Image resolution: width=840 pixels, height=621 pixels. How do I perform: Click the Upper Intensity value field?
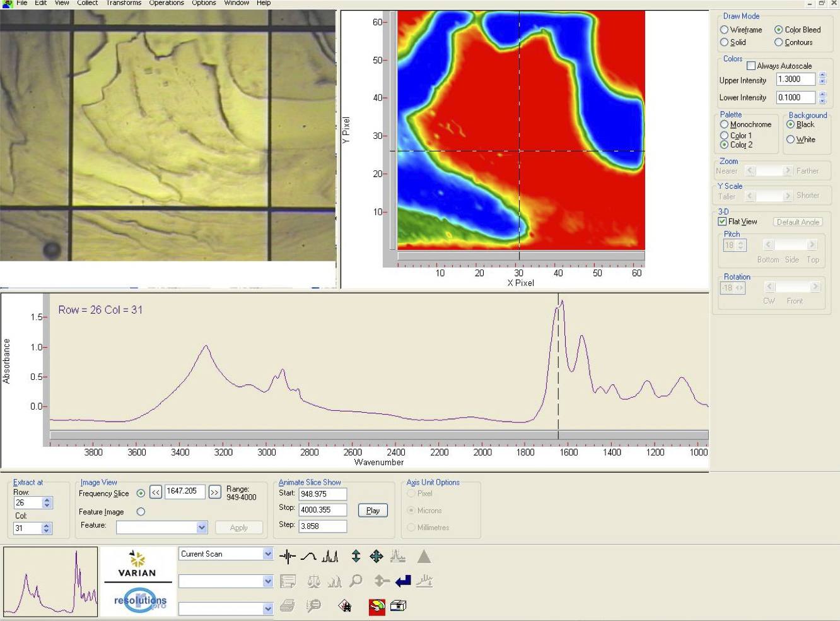point(796,80)
